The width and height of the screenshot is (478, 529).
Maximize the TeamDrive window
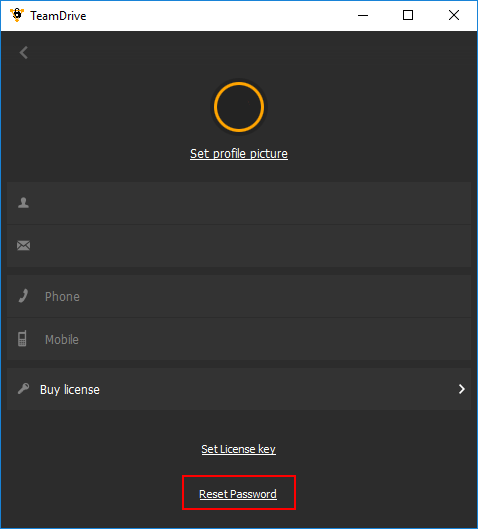[408, 15]
